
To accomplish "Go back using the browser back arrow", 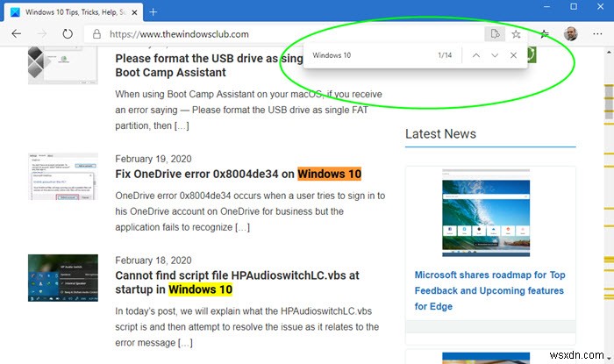I will point(17,34).
